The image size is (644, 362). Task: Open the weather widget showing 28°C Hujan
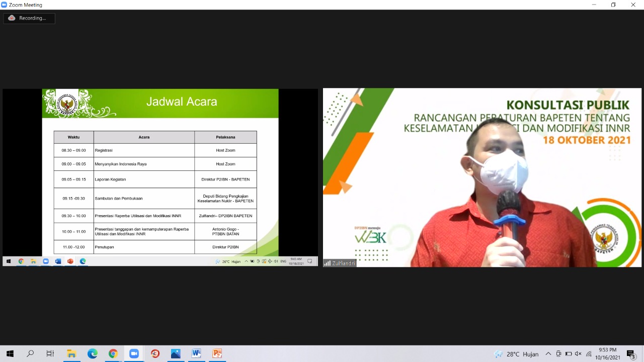(x=516, y=354)
